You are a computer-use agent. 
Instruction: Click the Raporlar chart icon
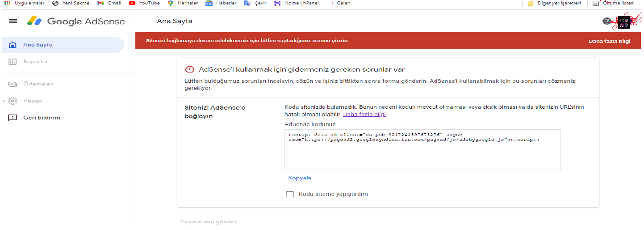[x=13, y=62]
